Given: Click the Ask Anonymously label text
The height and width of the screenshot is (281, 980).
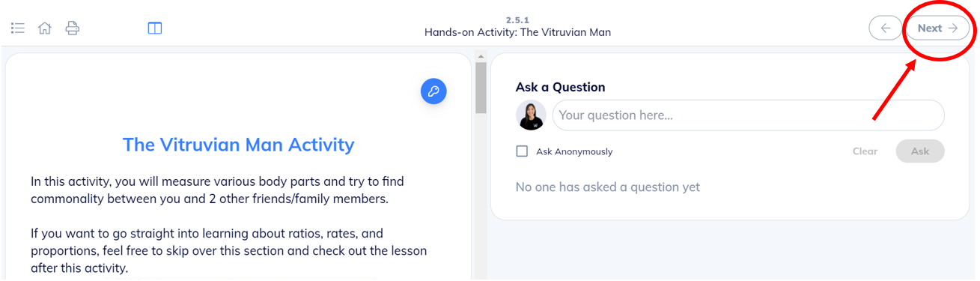Looking at the screenshot, I should pyautogui.click(x=574, y=151).
